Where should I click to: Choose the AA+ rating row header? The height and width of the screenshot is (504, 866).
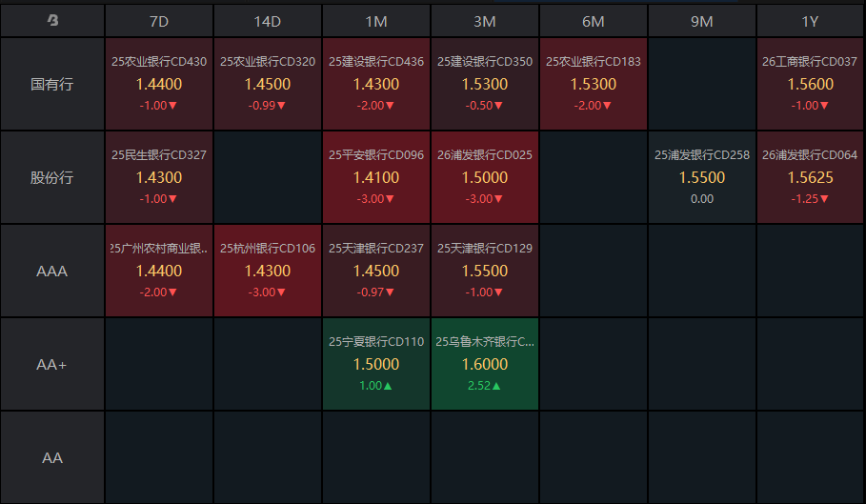pyautogui.click(x=52, y=364)
